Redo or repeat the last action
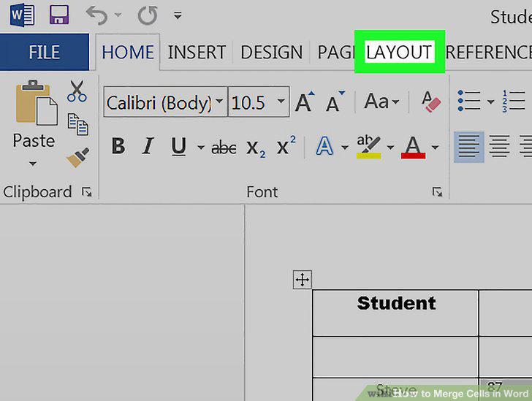 click(148, 15)
